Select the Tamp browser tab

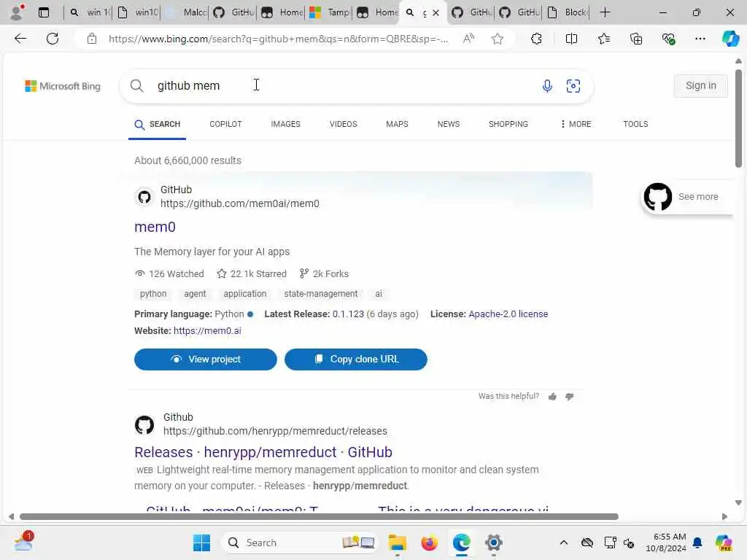pos(329,12)
